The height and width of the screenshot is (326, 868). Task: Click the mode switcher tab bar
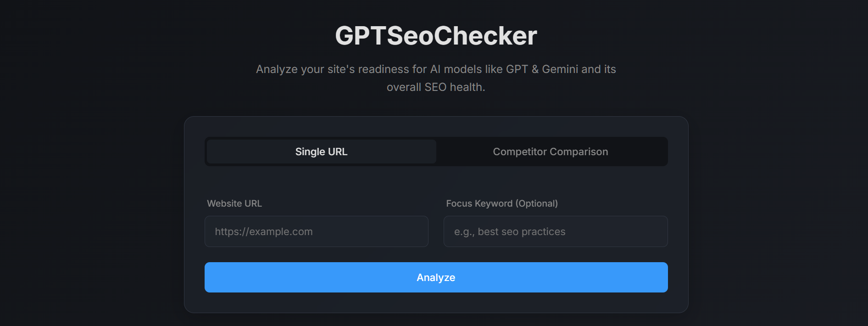coord(436,152)
